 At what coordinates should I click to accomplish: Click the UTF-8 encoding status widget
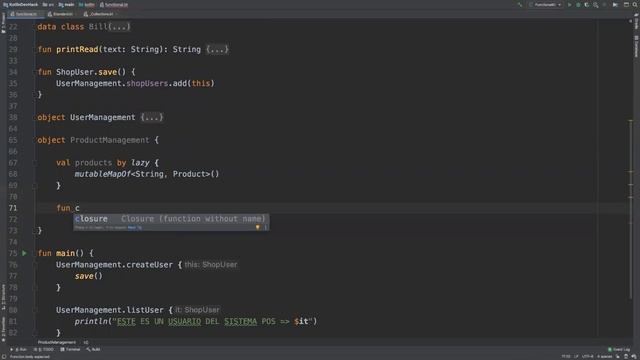tap(587, 356)
